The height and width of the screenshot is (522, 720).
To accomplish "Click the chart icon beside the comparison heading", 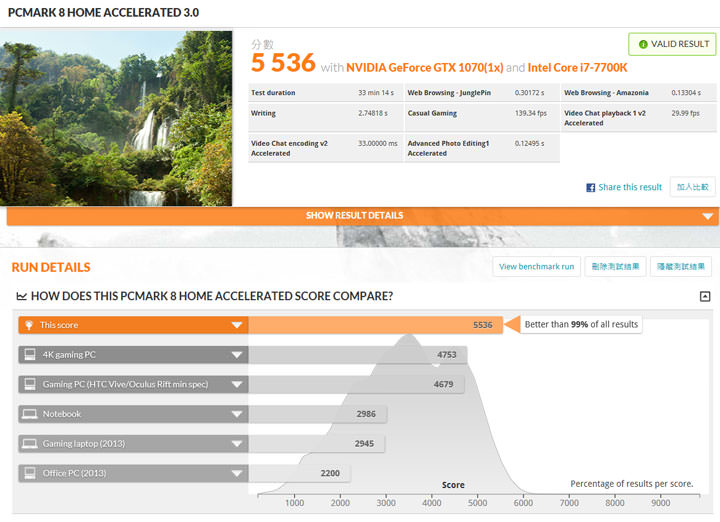I will click(x=22, y=296).
